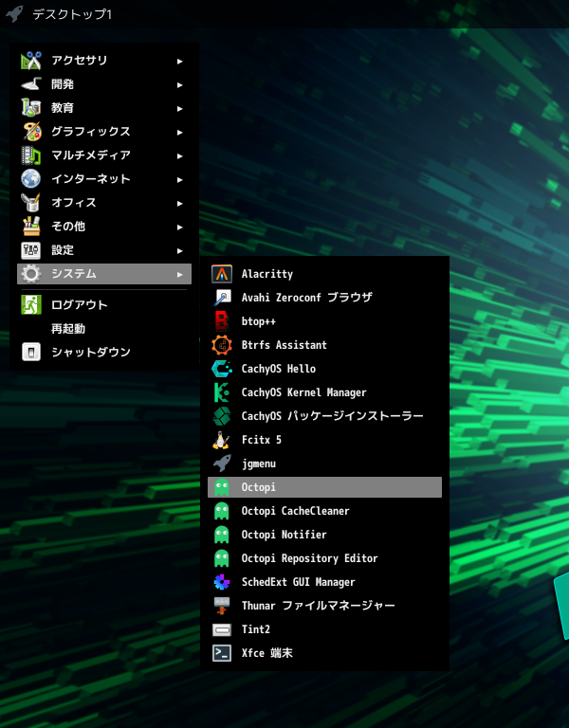Viewport: 569px width, 728px height.
Task: Click the インターネット globe icon
Action: (31, 179)
